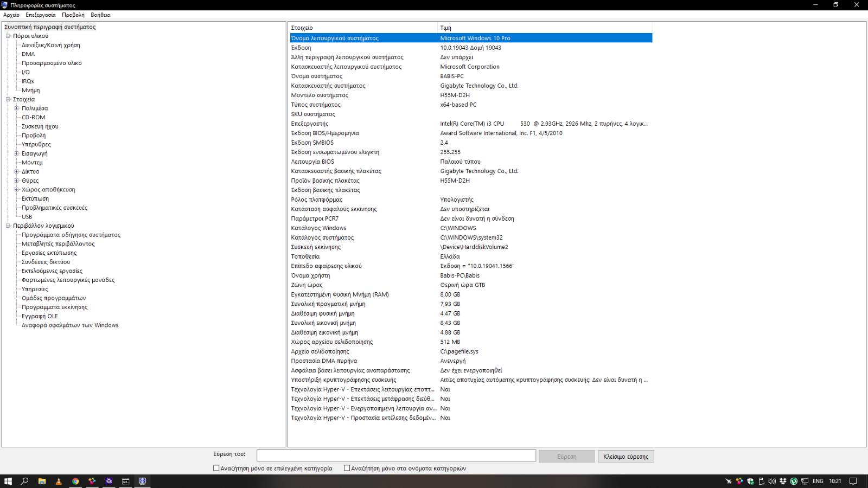Screen dimensions: 868x488
Task: Open the 'Αρχείο' menu
Action: [11, 15]
